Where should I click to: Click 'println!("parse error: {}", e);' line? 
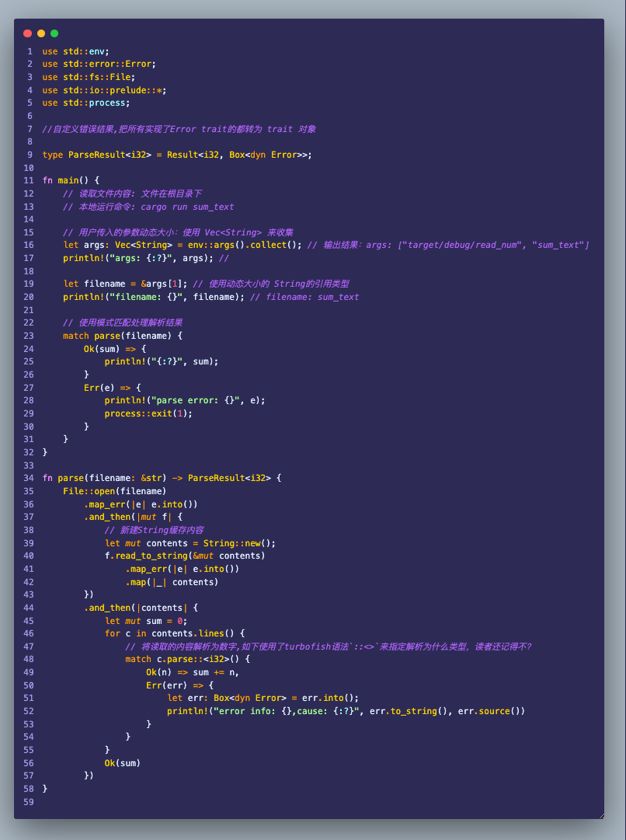tap(185, 401)
